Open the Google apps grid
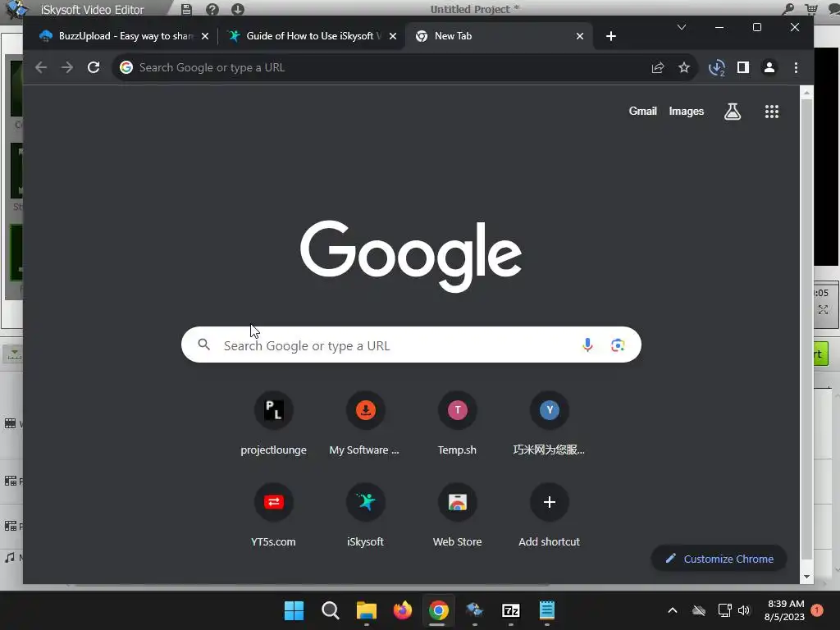 [771, 112]
